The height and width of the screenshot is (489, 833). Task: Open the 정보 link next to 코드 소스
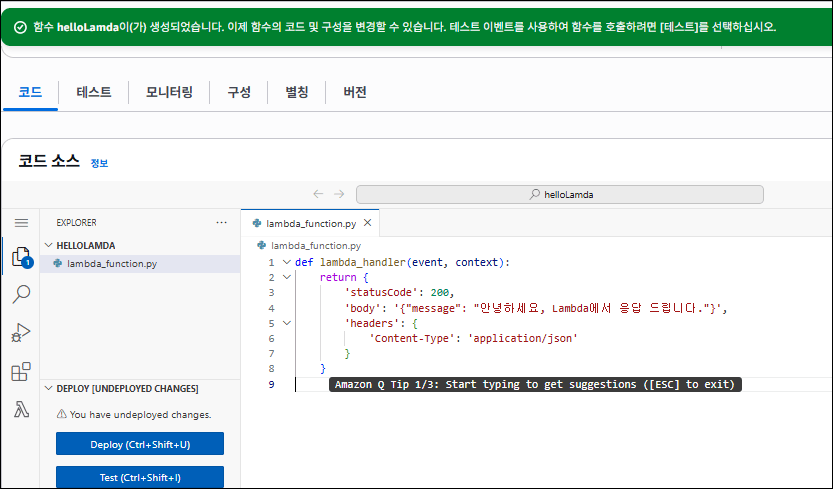(x=99, y=163)
